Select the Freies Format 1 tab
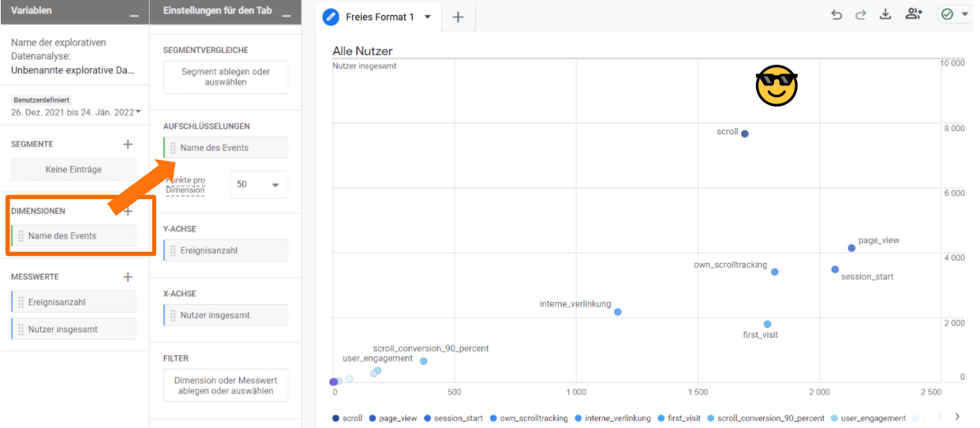The width and height of the screenshot is (980, 428). coord(379,17)
